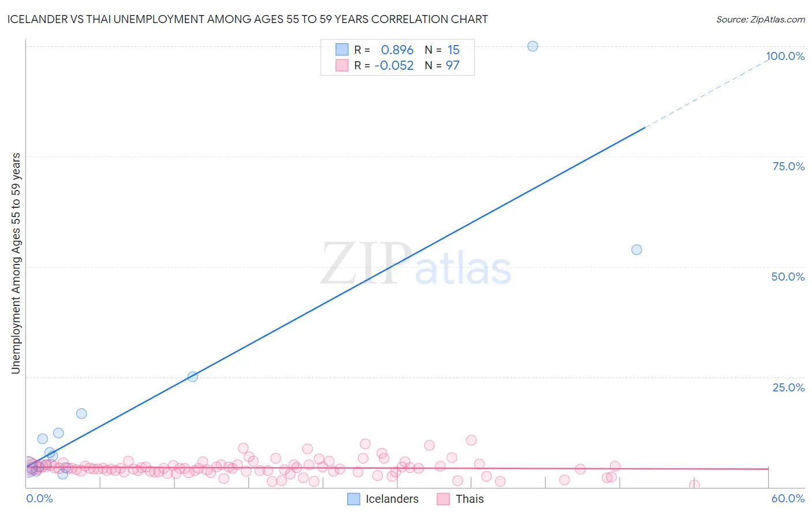Click the chart title text
Image resolution: width=812 pixels, height=515 pixels.
[x=247, y=19]
